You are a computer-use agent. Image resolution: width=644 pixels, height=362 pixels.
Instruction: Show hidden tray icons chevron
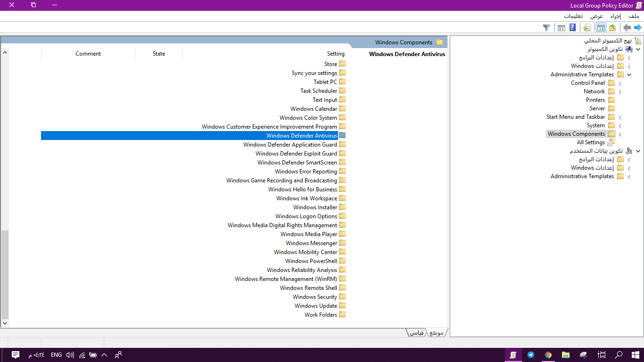pos(104,355)
